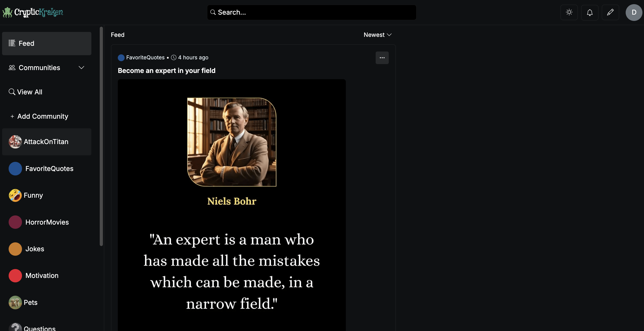
Task: Open the AttackOnTitan community
Action: click(46, 142)
